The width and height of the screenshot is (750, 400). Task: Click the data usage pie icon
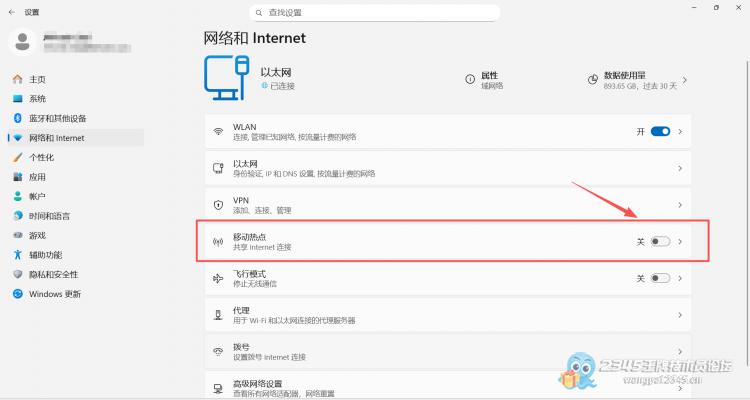click(x=593, y=78)
